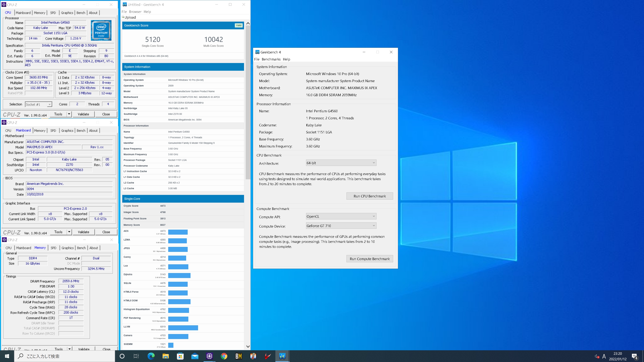
Task: Click the Memory Score 8037 row
Action: tap(183, 225)
